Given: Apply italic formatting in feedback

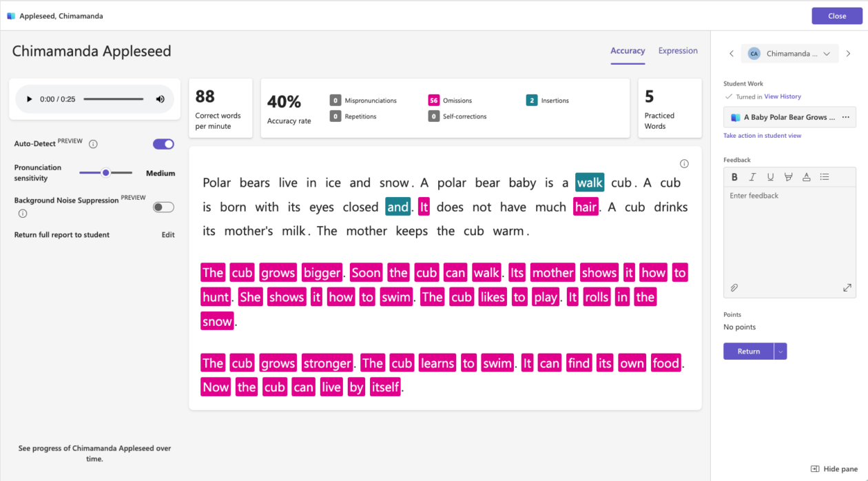Looking at the screenshot, I should 752,177.
